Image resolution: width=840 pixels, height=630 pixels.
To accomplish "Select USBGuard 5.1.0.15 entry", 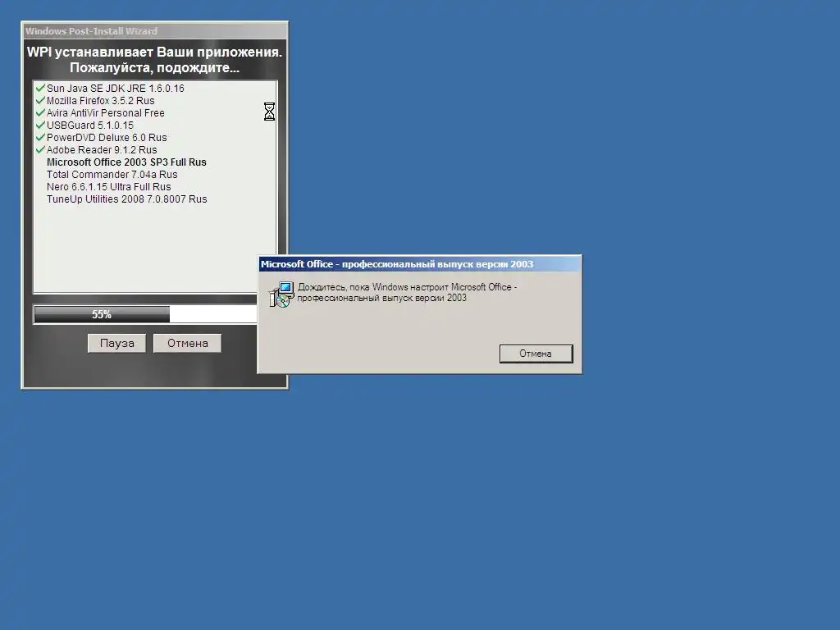I will click(x=90, y=125).
